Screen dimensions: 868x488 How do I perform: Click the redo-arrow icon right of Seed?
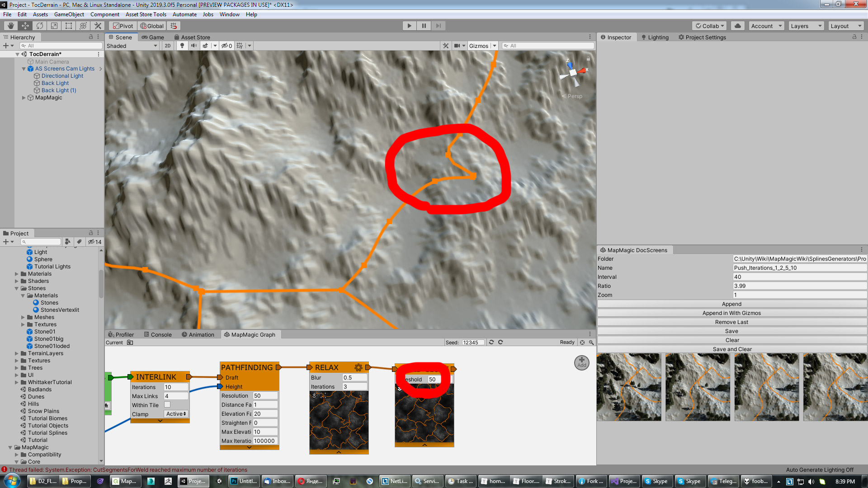coord(500,342)
